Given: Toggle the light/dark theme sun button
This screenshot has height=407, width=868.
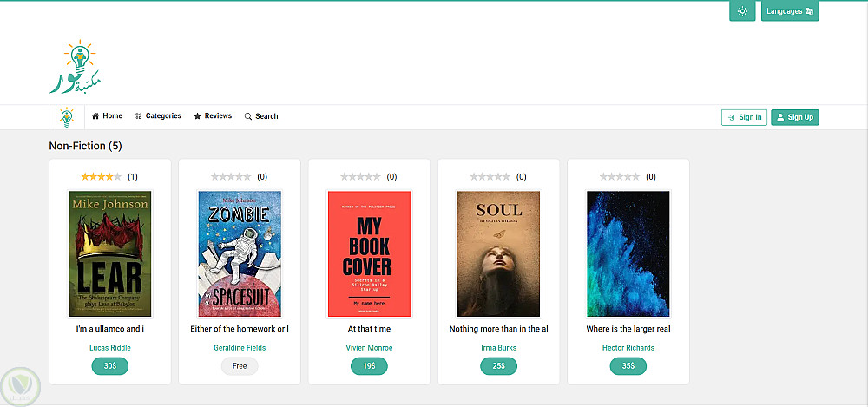Looking at the screenshot, I should [741, 12].
